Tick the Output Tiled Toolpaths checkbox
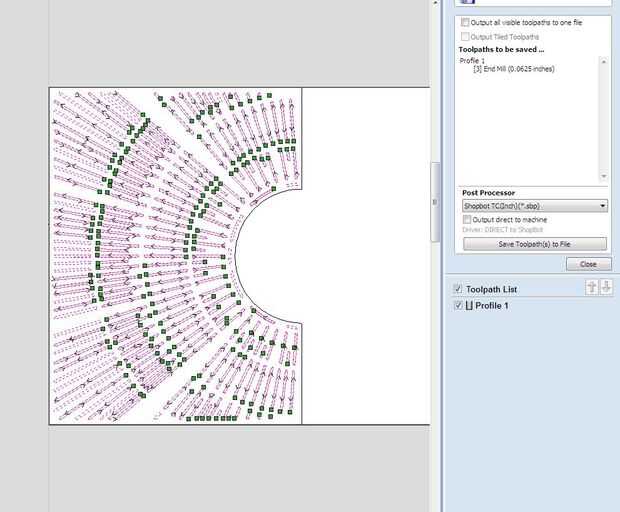 (x=465, y=37)
